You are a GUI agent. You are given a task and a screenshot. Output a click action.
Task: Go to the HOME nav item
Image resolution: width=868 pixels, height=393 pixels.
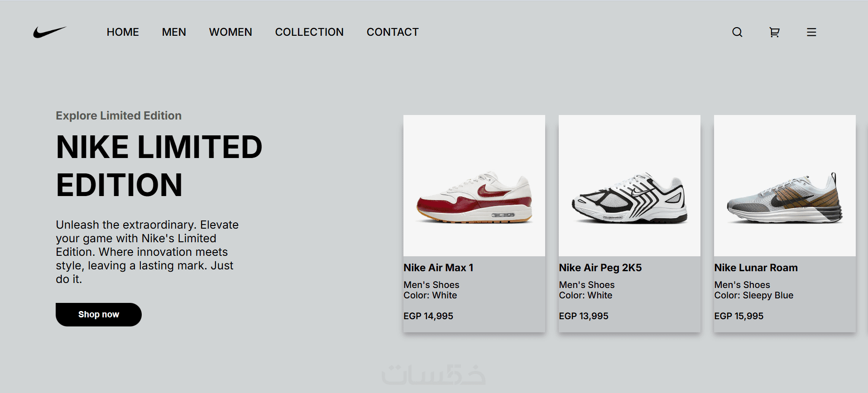123,32
